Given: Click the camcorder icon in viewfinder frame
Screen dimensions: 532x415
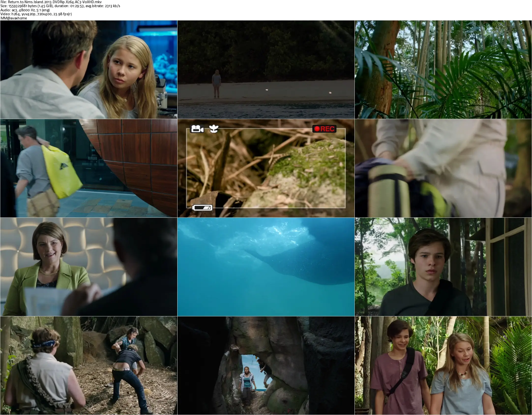Looking at the screenshot, I should 197,129.
